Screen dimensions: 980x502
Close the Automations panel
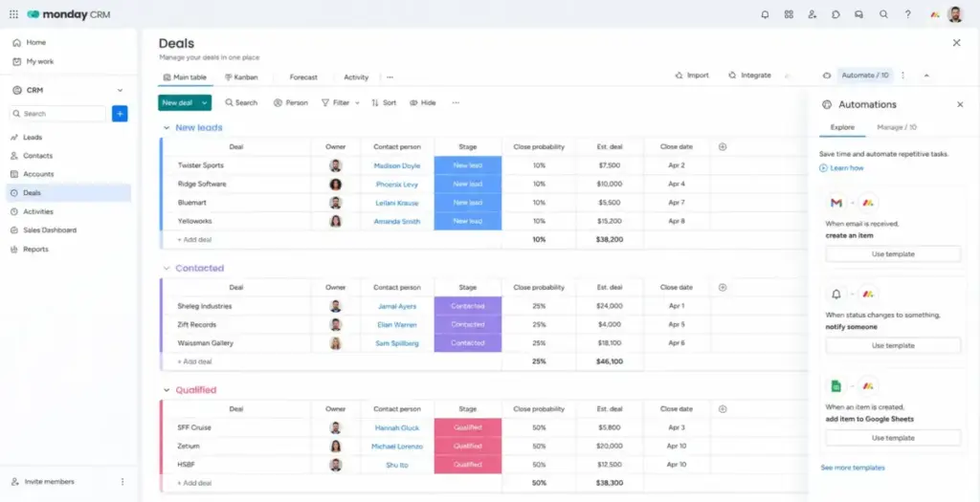pyautogui.click(x=960, y=104)
